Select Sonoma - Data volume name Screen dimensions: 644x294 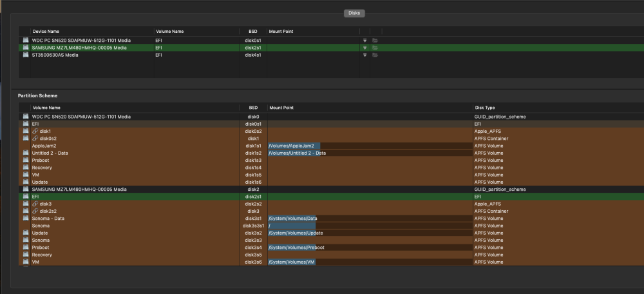[x=48, y=219]
